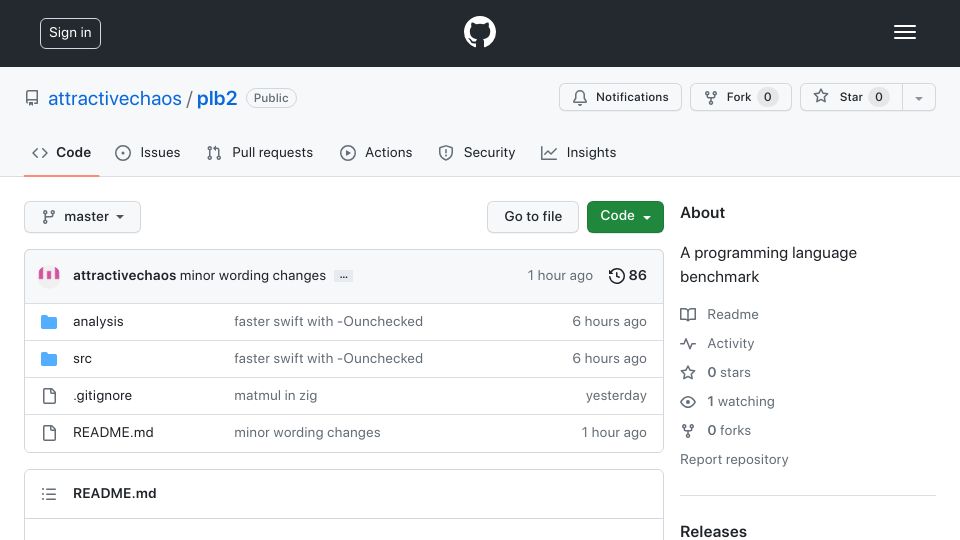Click the GitHub Octocat logo

[479, 32]
